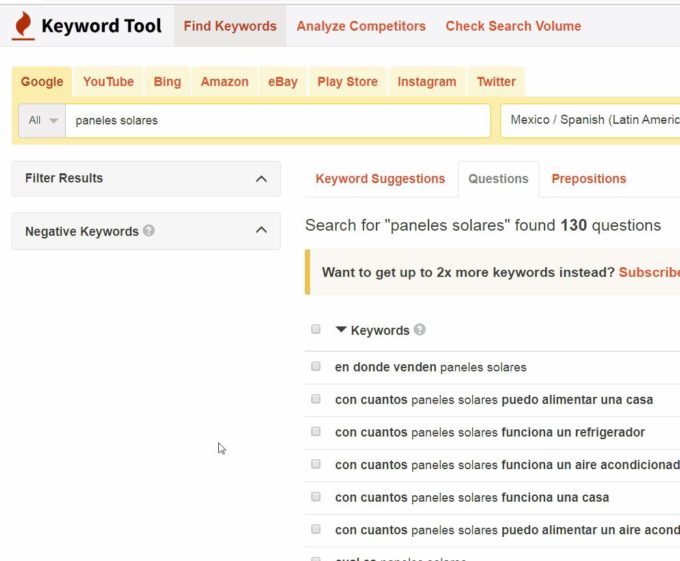Sort by Keywords column triangle arrow
The height and width of the screenshot is (561, 680).
341,329
